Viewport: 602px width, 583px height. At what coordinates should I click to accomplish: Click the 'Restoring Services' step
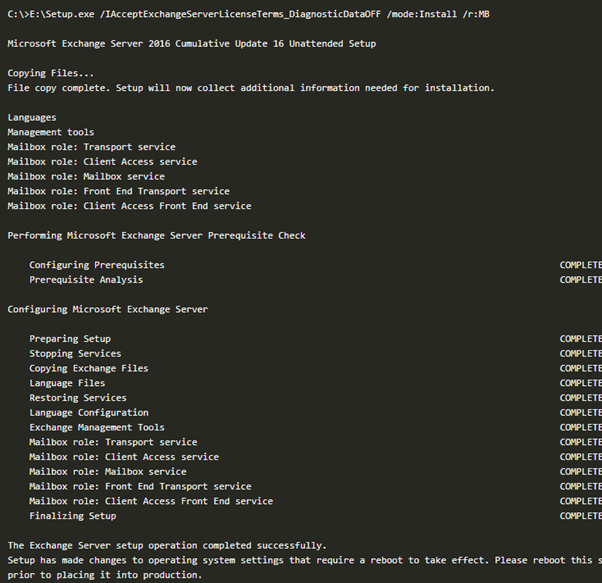78,398
